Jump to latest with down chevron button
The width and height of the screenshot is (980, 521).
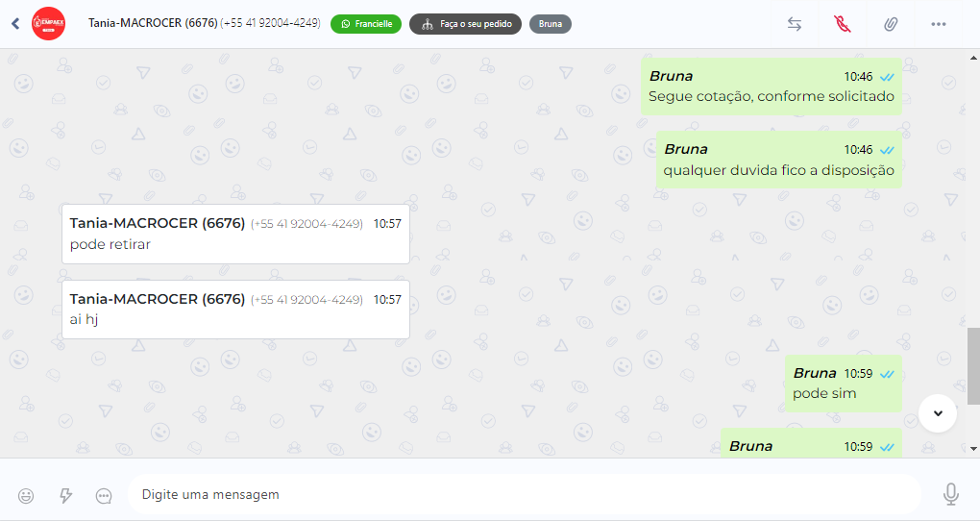[x=938, y=412]
